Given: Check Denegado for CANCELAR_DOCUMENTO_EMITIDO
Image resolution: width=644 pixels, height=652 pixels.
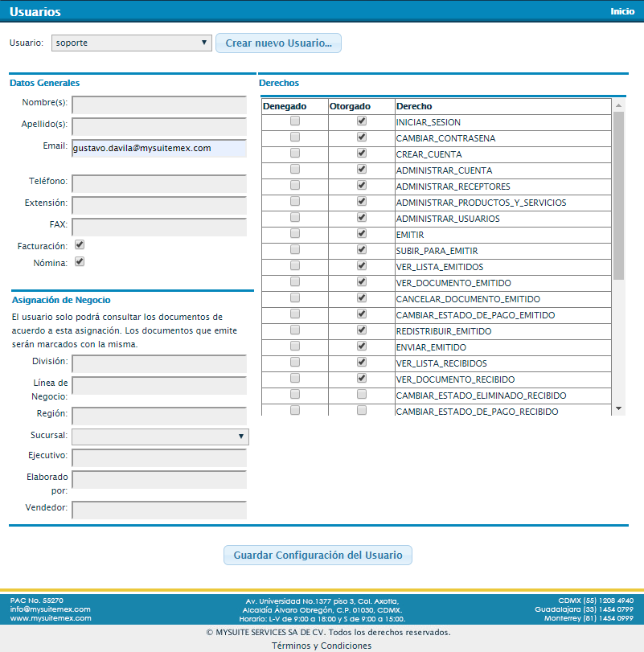Looking at the screenshot, I should (x=295, y=297).
